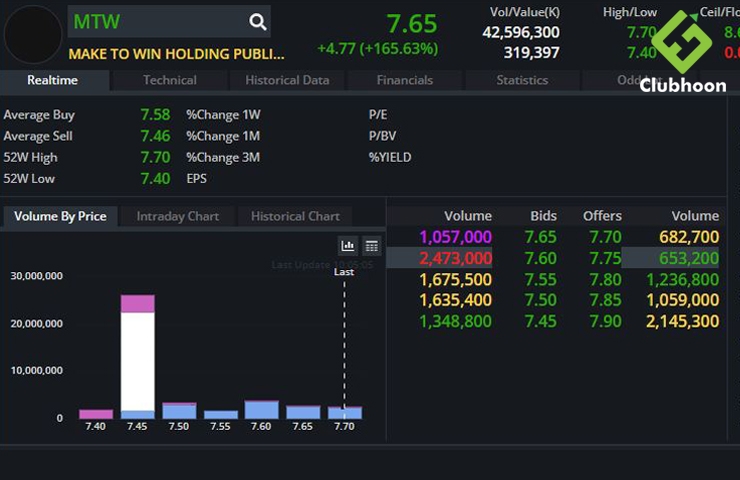Click bid volume 2,473,000

(455, 258)
